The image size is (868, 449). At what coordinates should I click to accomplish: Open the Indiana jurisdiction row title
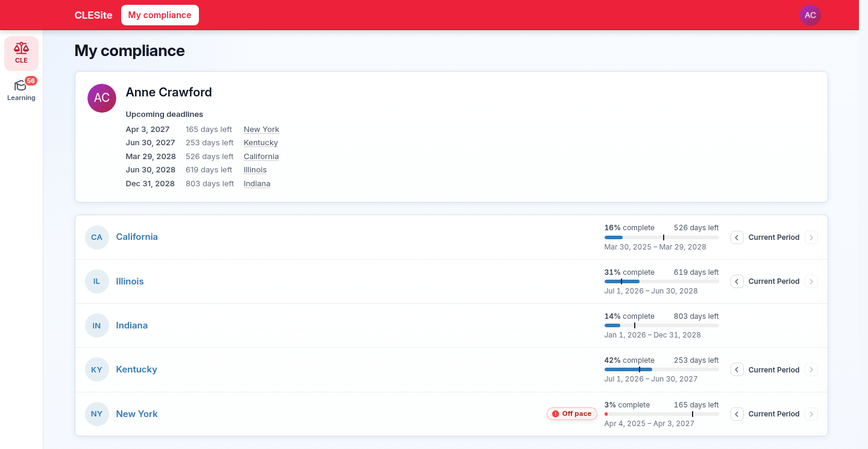point(131,325)
